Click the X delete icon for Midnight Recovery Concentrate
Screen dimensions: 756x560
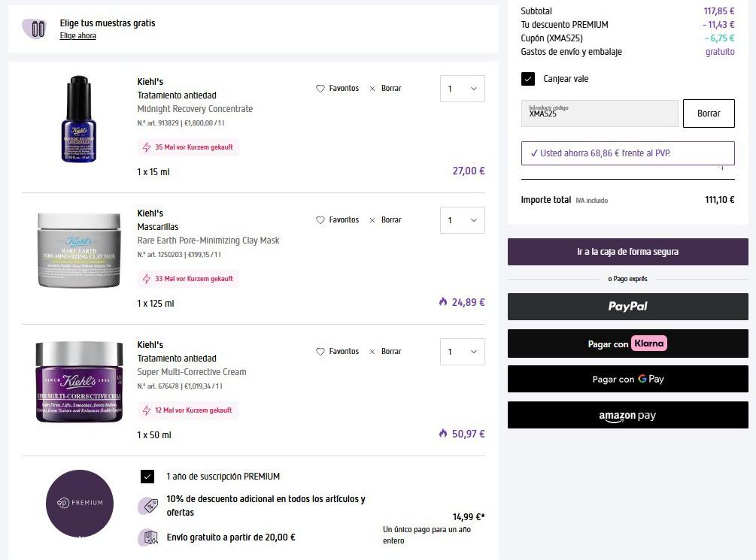click(372, 89)
